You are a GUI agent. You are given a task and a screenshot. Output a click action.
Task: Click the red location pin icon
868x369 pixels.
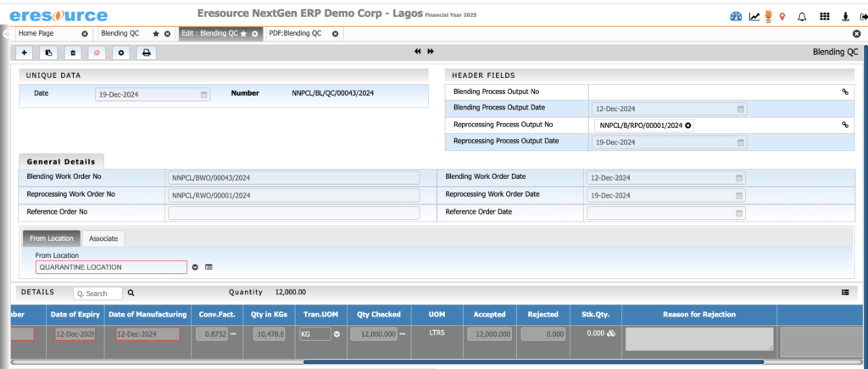(x=782, y=16)
